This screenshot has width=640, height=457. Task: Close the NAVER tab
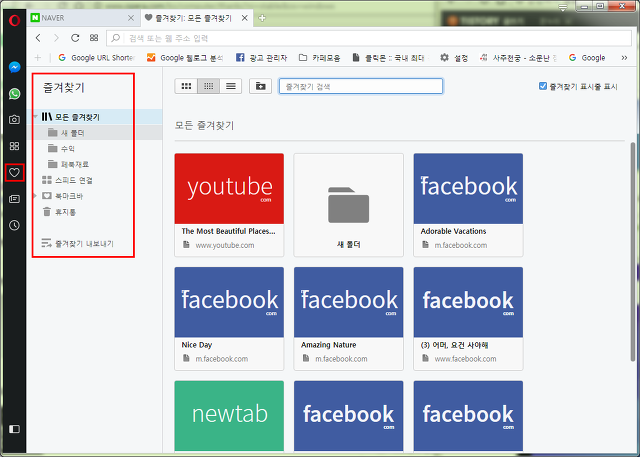(131, 18)
